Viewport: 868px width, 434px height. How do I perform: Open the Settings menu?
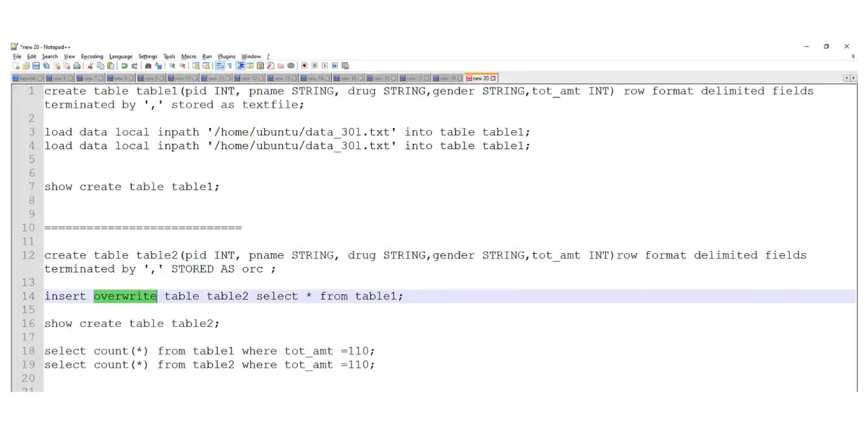[x=148, y=56]
